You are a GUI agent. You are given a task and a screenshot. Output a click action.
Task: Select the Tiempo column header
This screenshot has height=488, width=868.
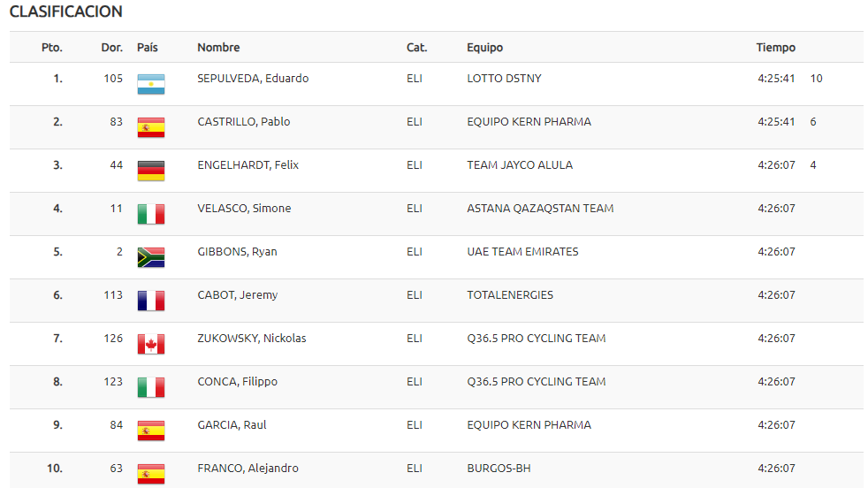pos(775,48)
